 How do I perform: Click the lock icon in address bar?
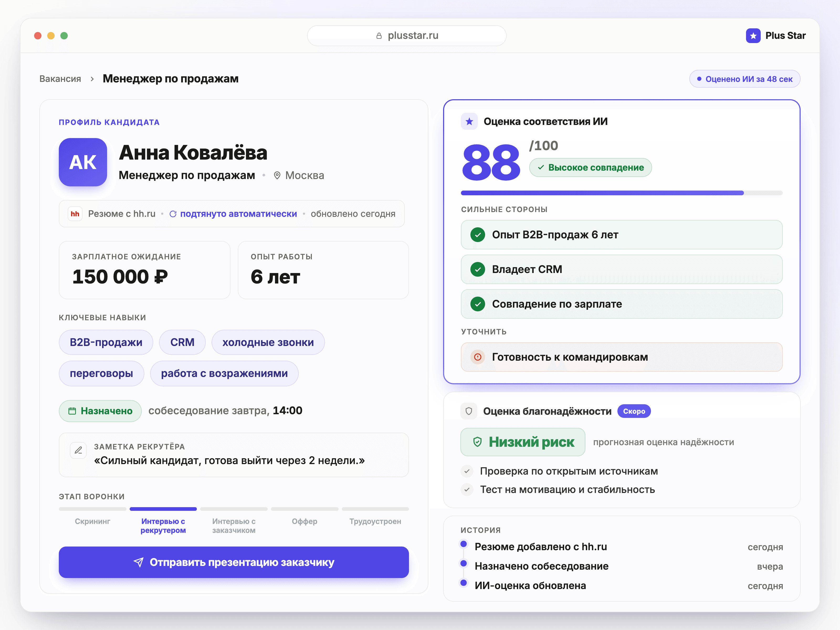pos(379,36)
